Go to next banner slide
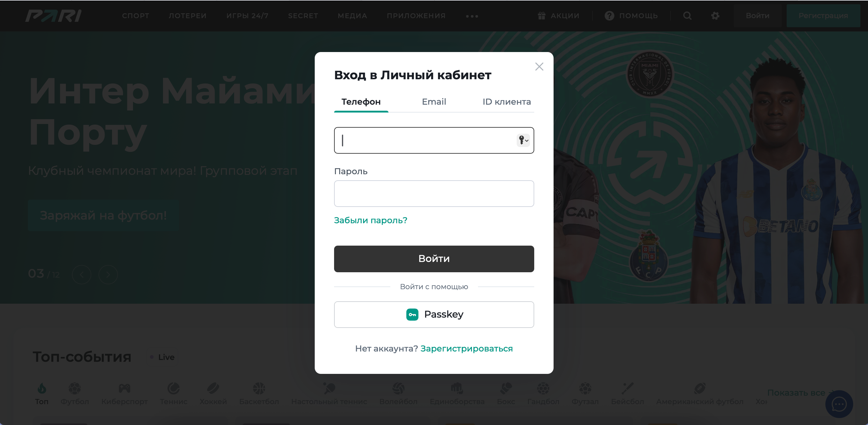The width and height of the screenshot is (868, 425). 108,275
